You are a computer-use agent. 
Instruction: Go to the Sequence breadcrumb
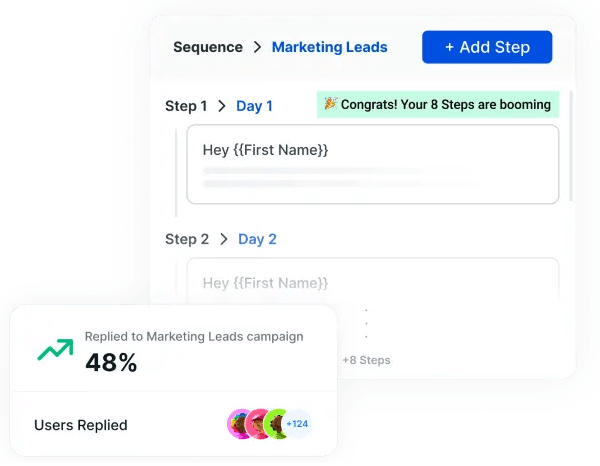[208, 47]
